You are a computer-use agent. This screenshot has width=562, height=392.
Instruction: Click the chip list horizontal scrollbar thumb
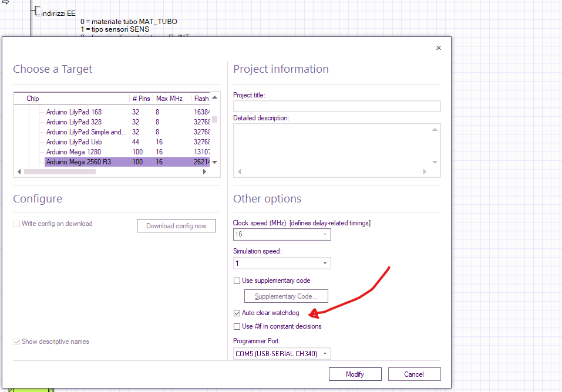[x=60, y=171]
